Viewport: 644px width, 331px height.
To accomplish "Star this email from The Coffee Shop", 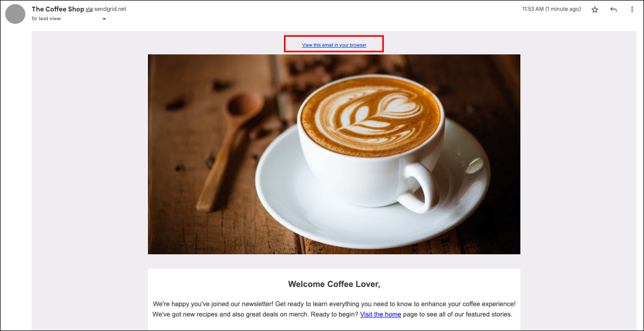I will point(595,10).
